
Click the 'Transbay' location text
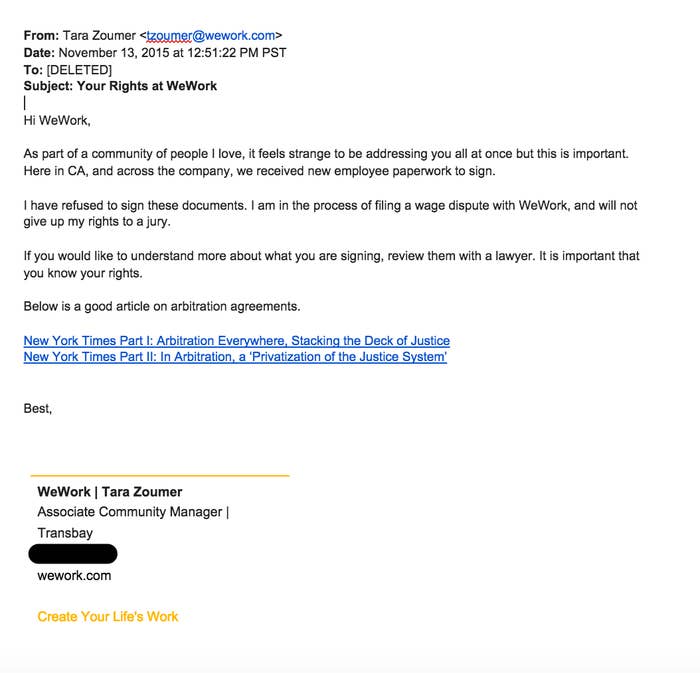pyautogui.click(x=65, y=533)
